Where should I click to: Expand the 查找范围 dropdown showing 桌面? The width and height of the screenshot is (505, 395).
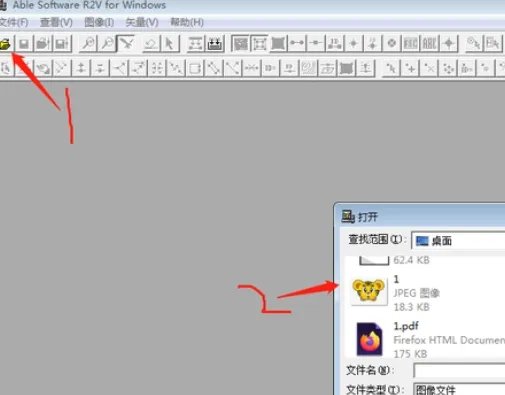[458, 241]
